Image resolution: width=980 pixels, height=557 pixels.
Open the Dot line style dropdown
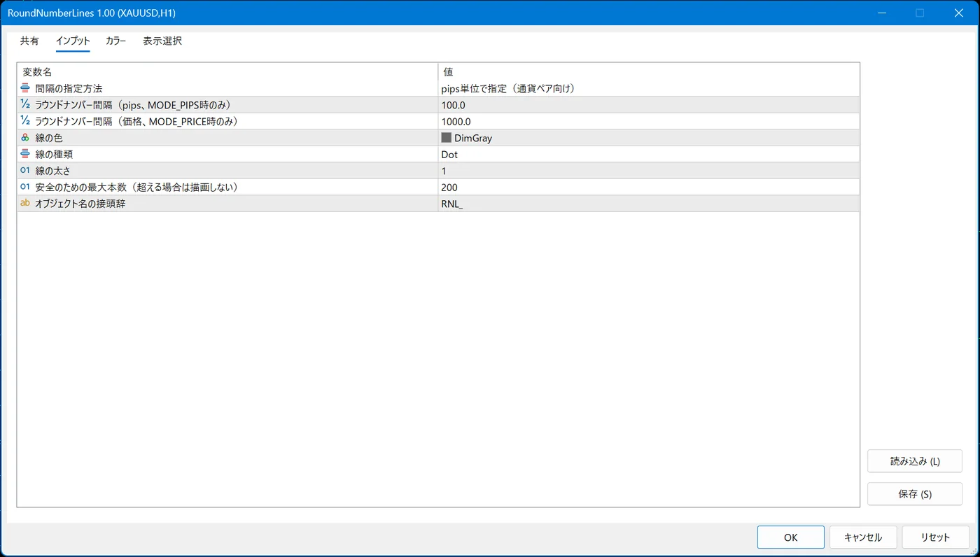tap(649, 154)
